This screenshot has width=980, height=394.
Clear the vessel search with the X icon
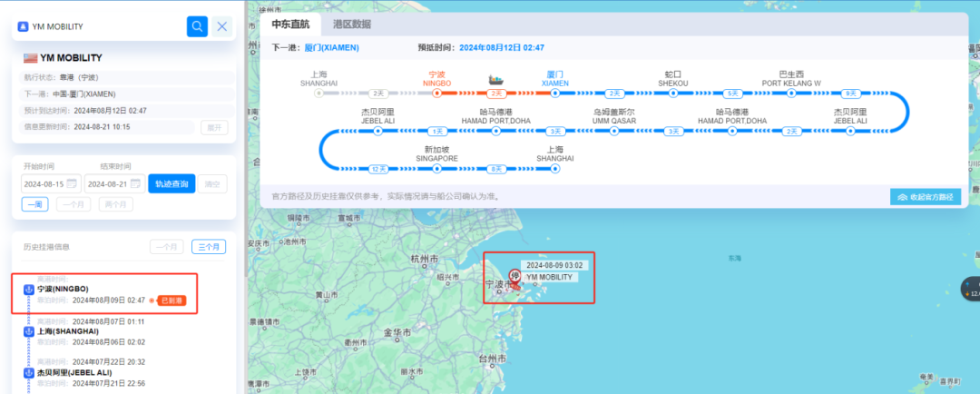coord(222,26)
